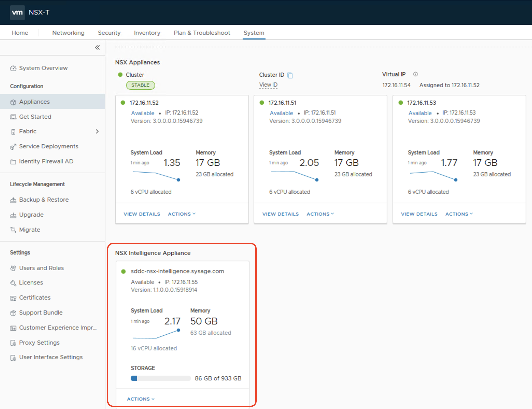
Task: Click the View ID link
Action: coord(268,85)
